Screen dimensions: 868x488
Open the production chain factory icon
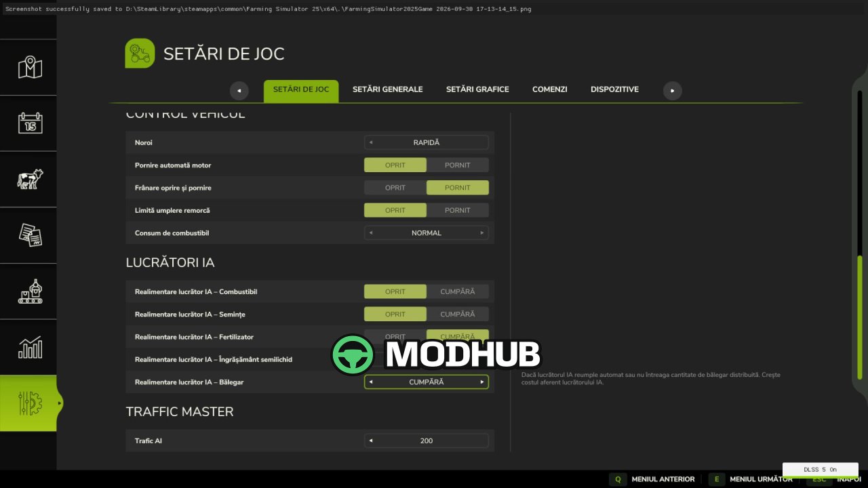(x=30, y=291)
